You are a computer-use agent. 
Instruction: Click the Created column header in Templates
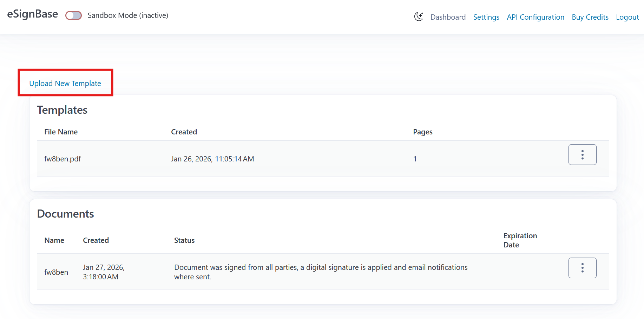coord(184,132)
